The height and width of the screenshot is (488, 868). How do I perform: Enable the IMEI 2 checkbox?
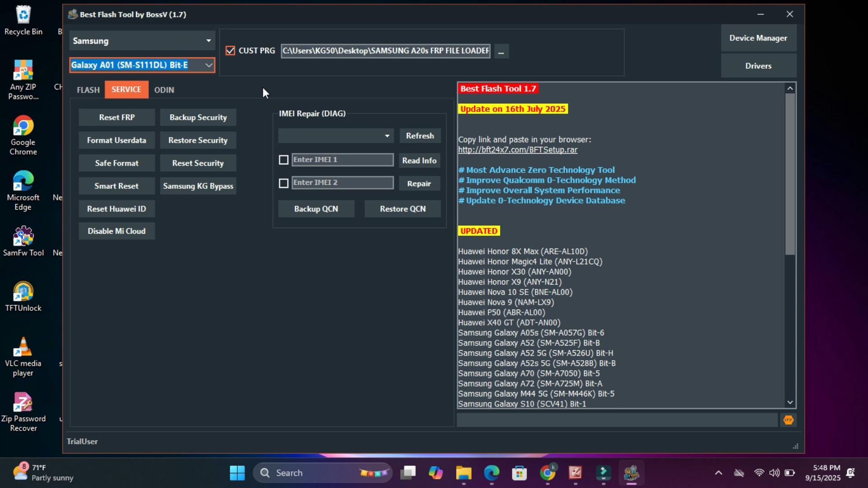[x=283, y=183]
